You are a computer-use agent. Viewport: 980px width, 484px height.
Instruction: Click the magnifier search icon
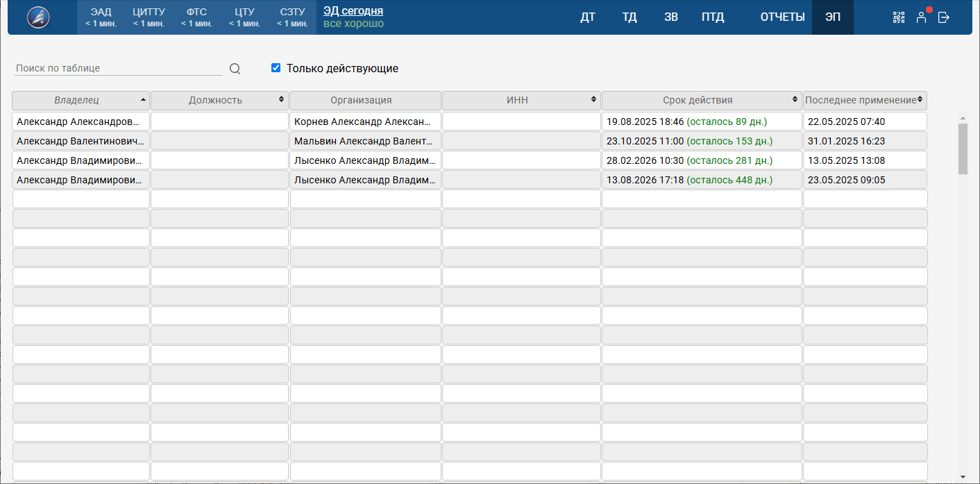[x=235, y=69]
